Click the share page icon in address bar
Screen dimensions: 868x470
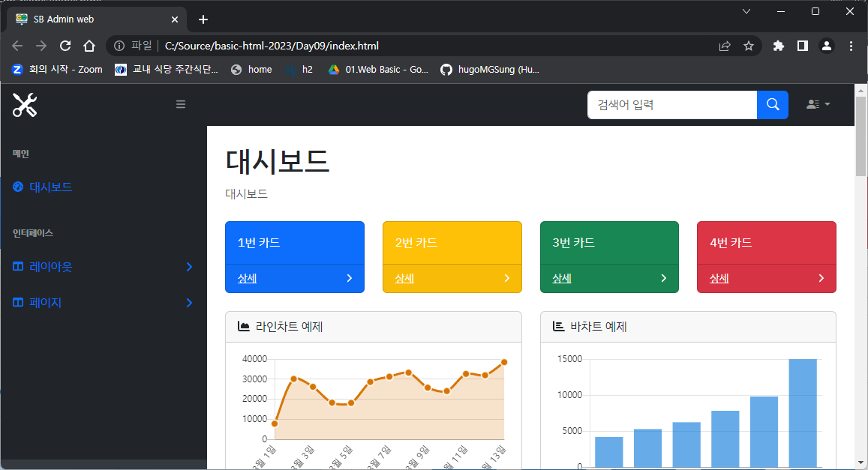(x=725, y=46)
